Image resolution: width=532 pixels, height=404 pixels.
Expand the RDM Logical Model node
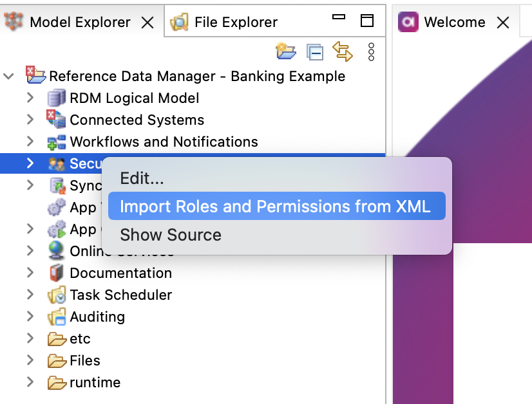[30, 98]
